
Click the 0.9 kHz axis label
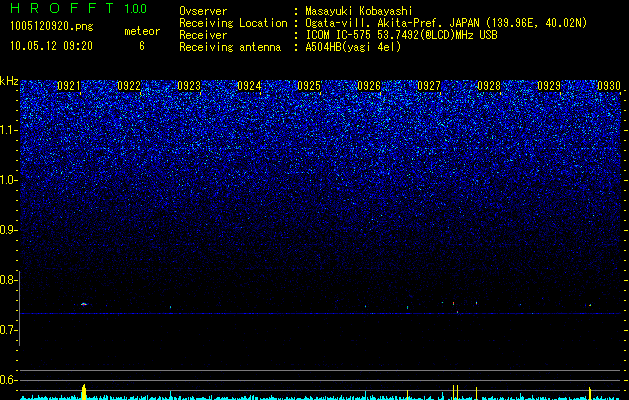tap(8, 230)
